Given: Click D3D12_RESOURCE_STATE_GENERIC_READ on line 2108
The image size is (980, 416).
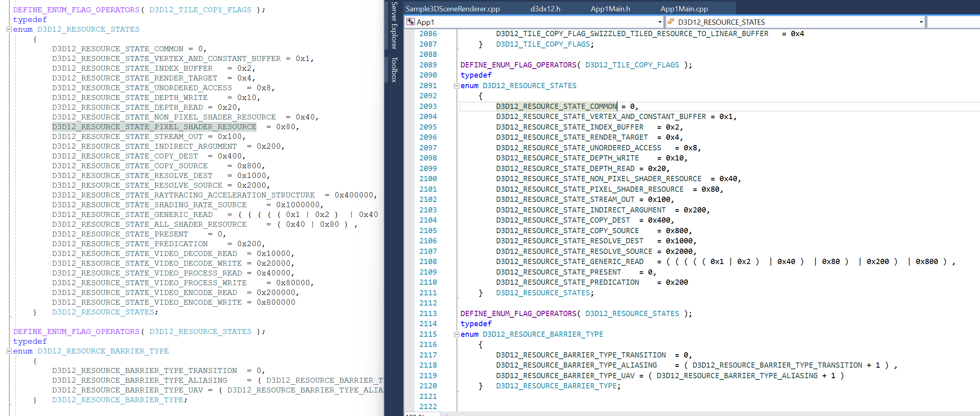Looking at the screenshot, I should pyautogui.click(x=570, y=262).
